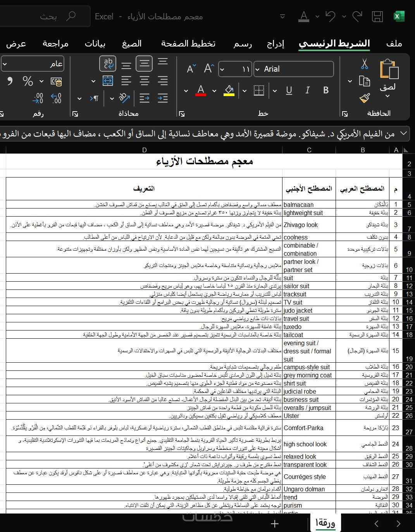Viewport: 415px width, 532px height.
Task: Open the merge cells dropdown arrow
Action: (93, 81)
